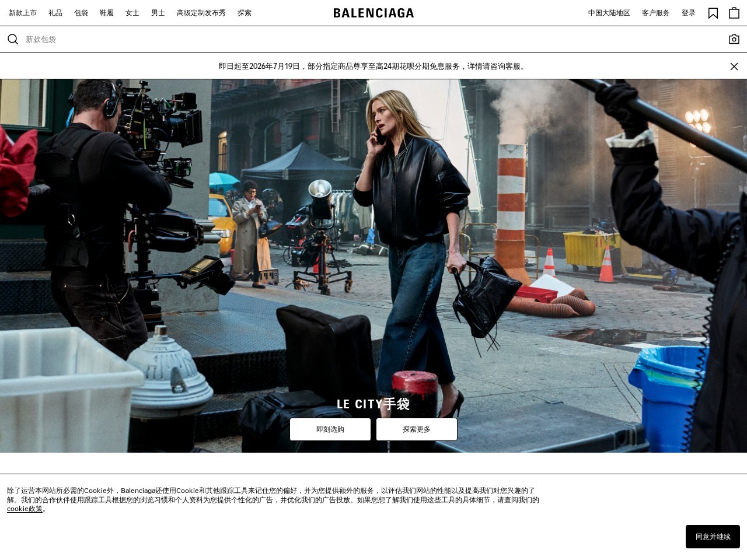Go to the BALENCIAGA logo homepage

(373, 13)
